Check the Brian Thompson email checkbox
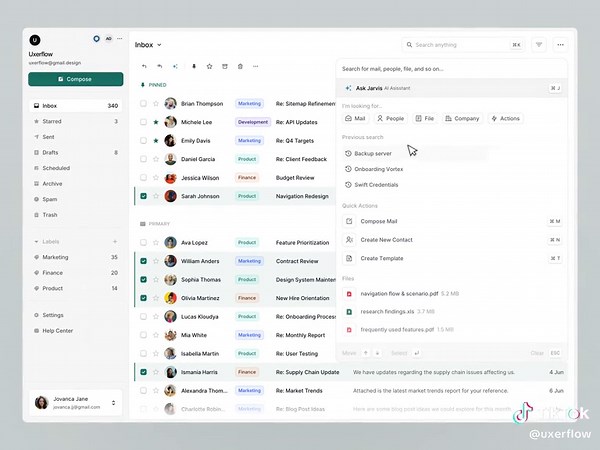The image size is (600, 450). 143,104
